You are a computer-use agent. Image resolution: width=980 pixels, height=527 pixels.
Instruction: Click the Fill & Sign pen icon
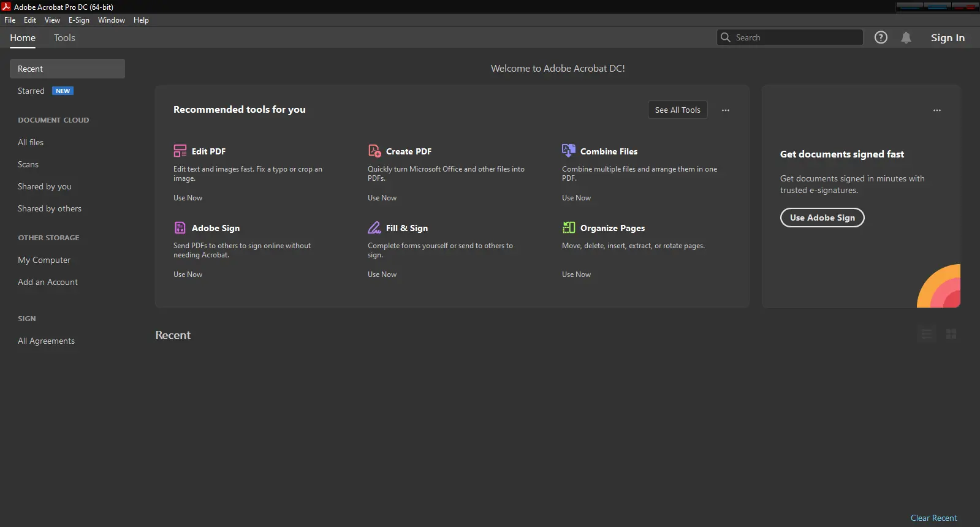[x=374, y=227]
